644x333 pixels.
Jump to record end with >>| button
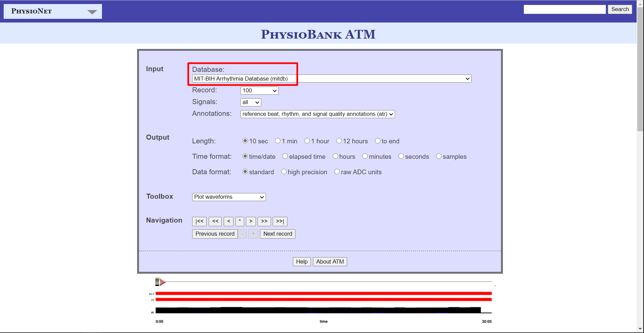pyautogui.click(x=280, y=221)
